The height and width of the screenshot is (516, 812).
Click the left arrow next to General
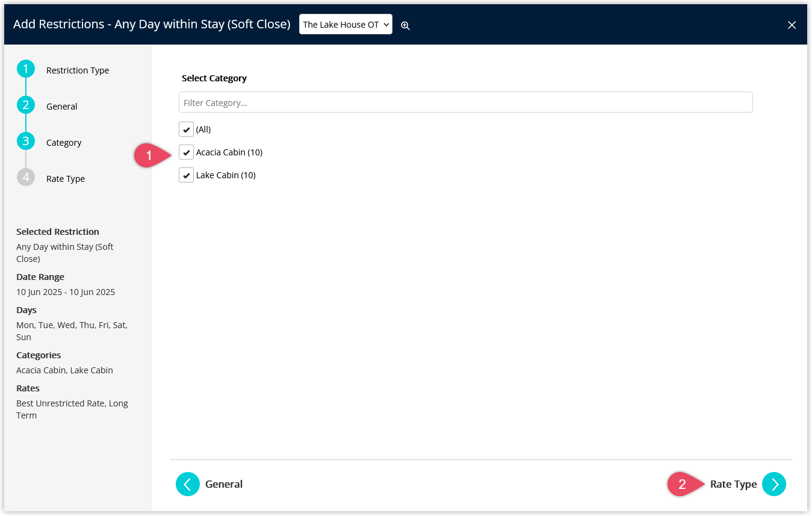tap(188, 484)
